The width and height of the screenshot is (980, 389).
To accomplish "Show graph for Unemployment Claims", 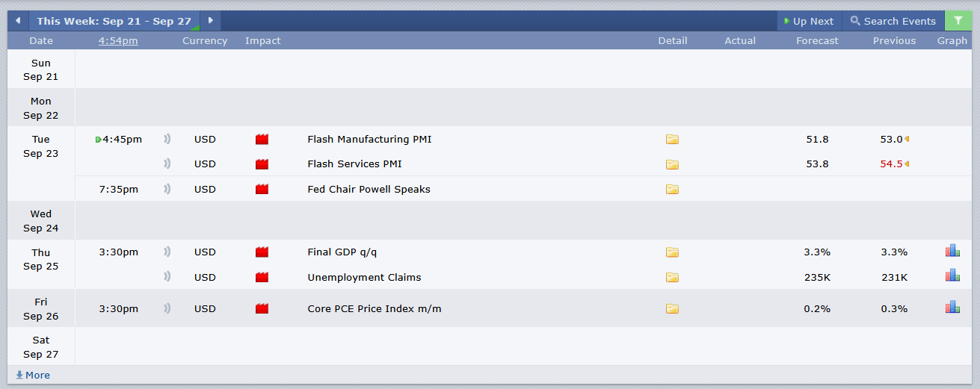I will [952, 276].
